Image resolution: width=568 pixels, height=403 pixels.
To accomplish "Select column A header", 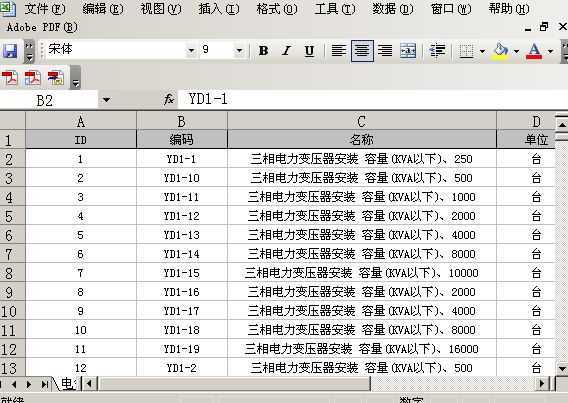I will 81,121.
